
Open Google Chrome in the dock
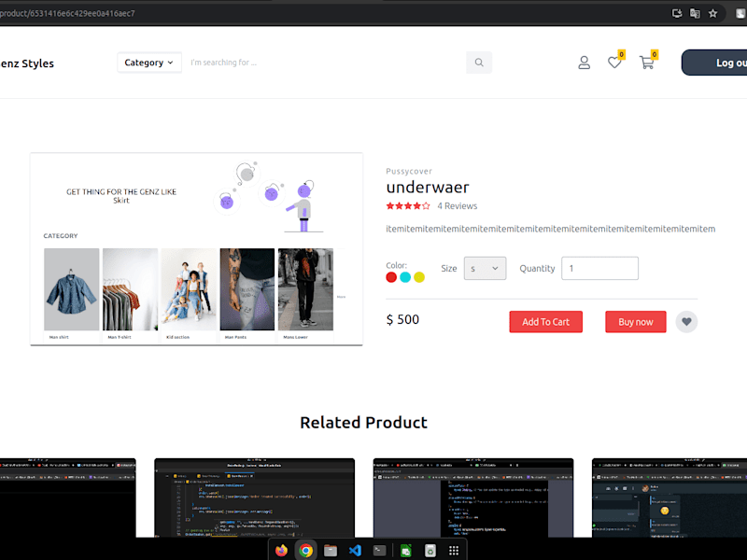coord(306,551)
